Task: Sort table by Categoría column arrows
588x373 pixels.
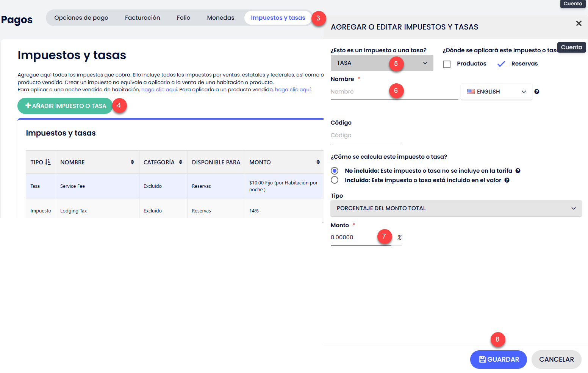Action: 181,162
